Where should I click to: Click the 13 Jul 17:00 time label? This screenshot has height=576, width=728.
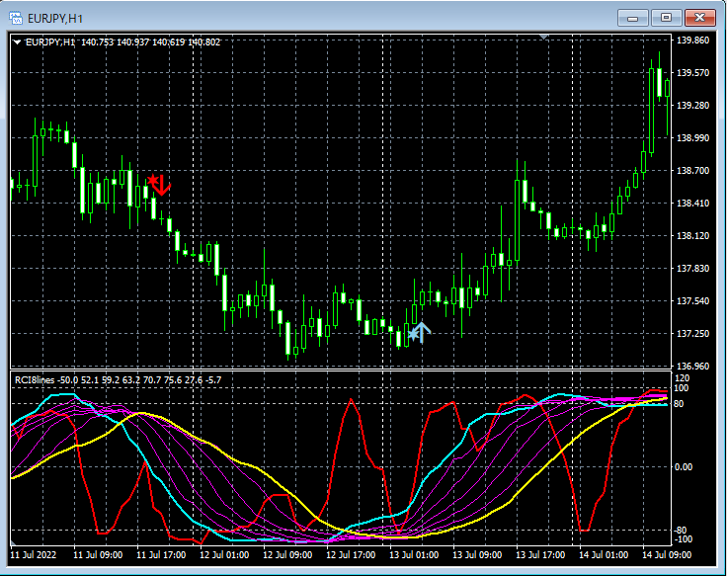[540, 555]
